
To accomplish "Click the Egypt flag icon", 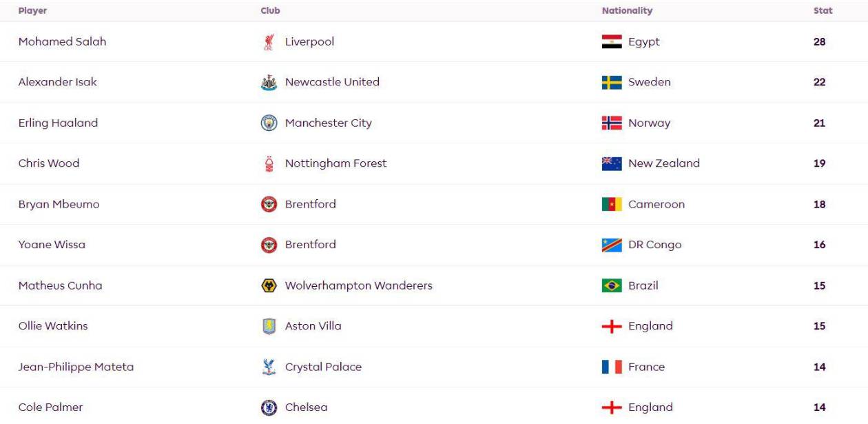I will coord(612,42).
